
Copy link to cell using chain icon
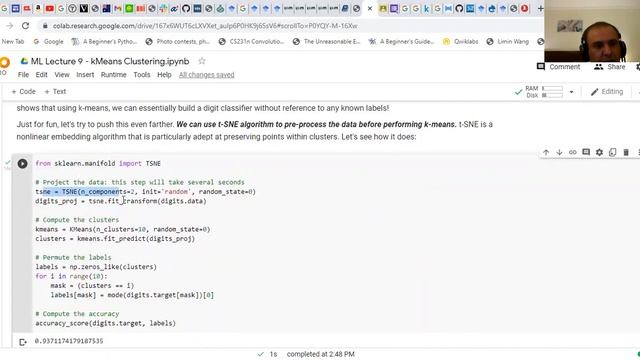(573, 152)
